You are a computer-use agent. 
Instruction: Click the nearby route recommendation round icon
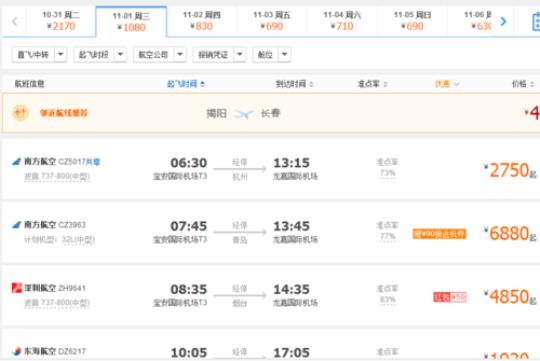coord(20,113)
